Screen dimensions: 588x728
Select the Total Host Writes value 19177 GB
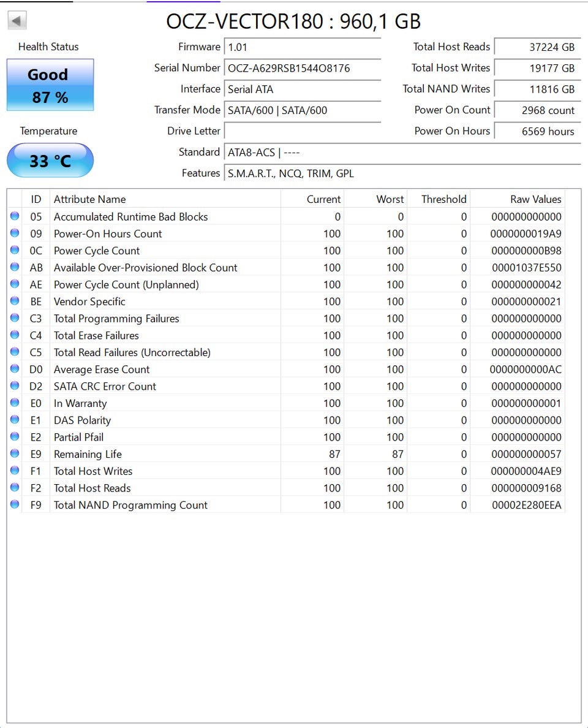pos(537,68)
